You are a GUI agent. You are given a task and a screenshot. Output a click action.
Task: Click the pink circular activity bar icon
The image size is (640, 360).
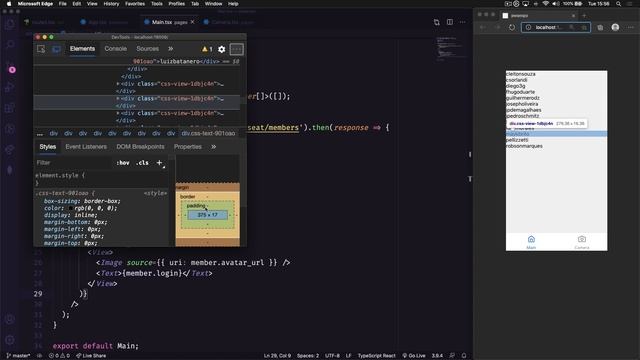[12, 70]
